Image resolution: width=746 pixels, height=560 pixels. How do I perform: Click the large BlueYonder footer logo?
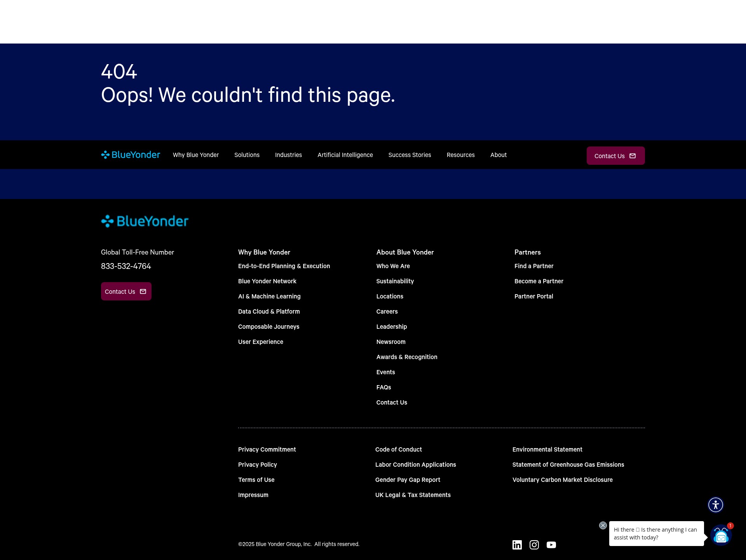[145, 221]
